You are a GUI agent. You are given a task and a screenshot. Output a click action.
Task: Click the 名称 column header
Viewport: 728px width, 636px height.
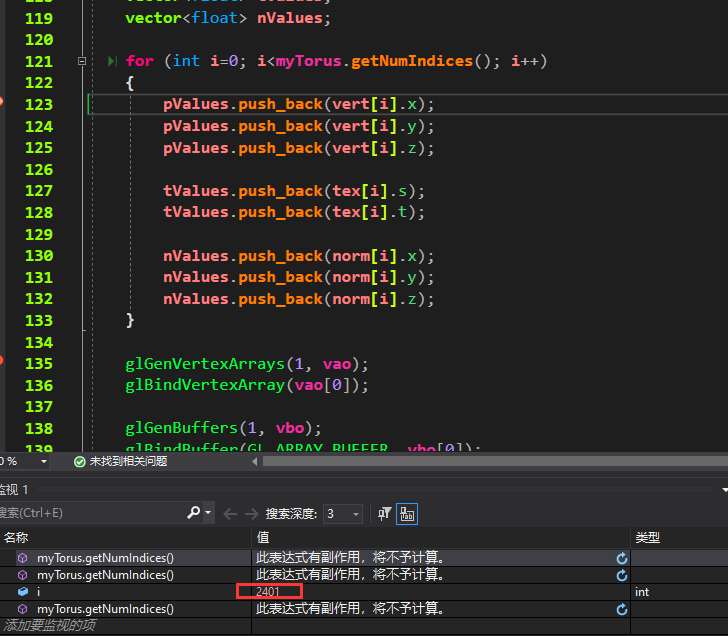125,538
